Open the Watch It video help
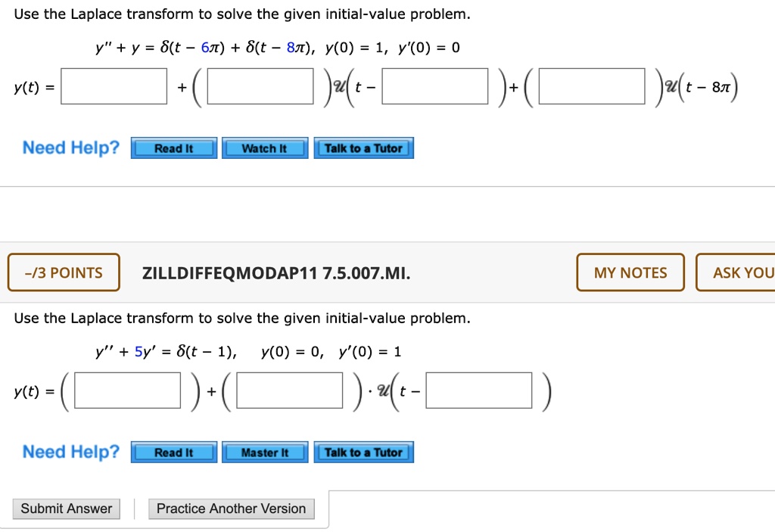 pos(265,148)
